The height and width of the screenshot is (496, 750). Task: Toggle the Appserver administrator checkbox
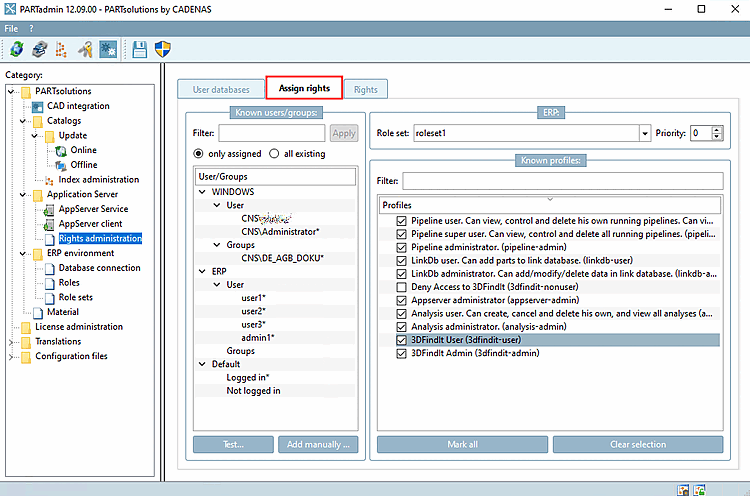(401, 300)
